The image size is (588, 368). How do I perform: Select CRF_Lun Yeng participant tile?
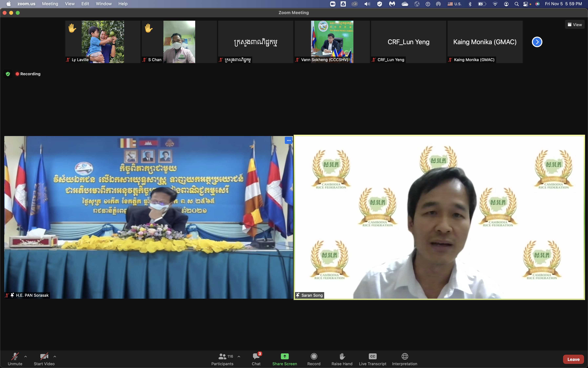pyautogui.click(x=409, y=42)
